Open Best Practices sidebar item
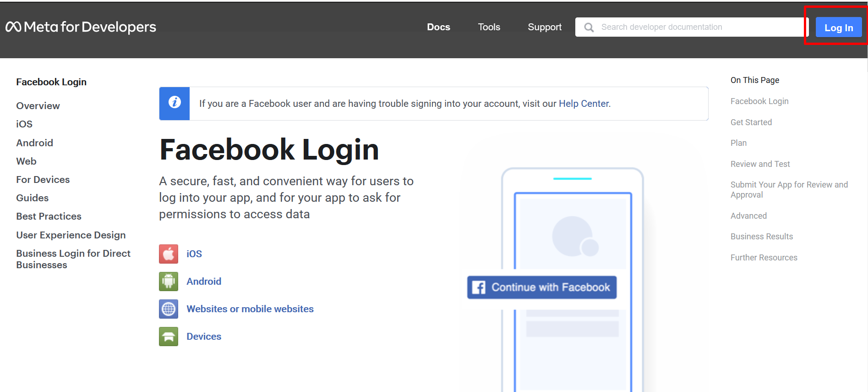Image resolution: width=868 pixels, height=392 pixels. click(x=49, y=216)
